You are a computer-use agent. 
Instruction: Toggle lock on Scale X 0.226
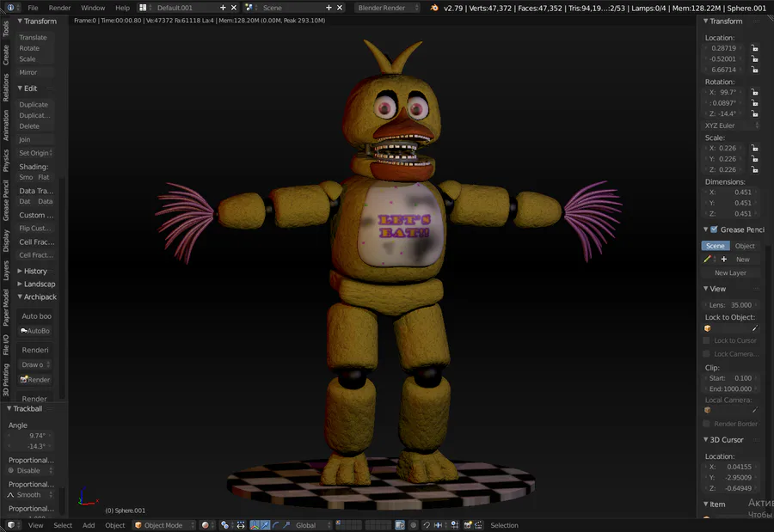(x=754, y=148)
